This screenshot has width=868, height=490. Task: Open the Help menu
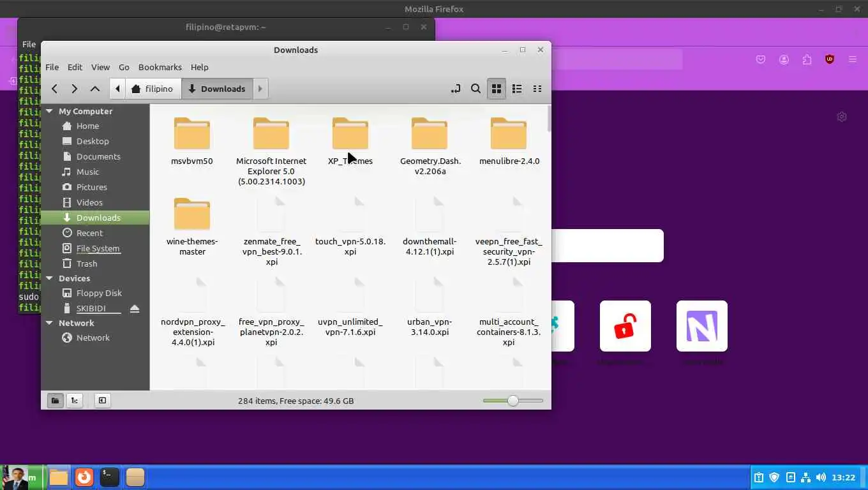[x=199, y=67]
